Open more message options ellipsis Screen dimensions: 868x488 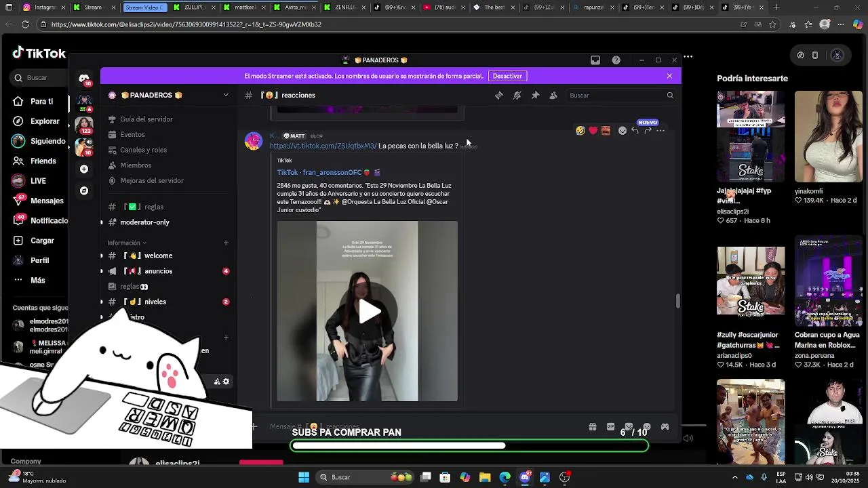660,131
